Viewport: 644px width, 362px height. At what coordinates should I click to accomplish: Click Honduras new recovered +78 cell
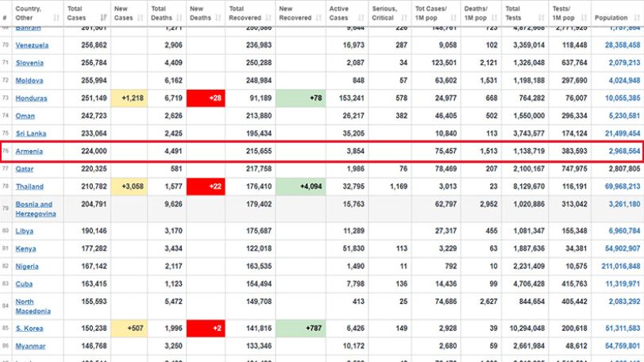pos(301,98)
